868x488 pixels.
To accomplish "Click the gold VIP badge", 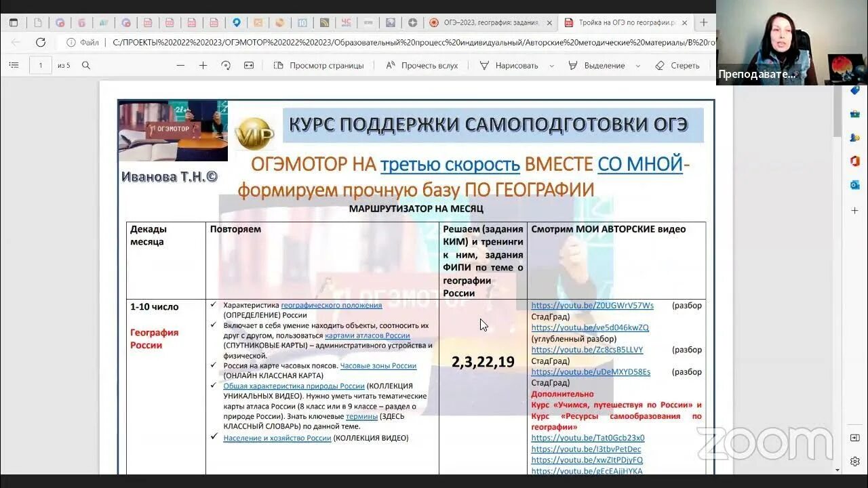I will tap(254, 134).
